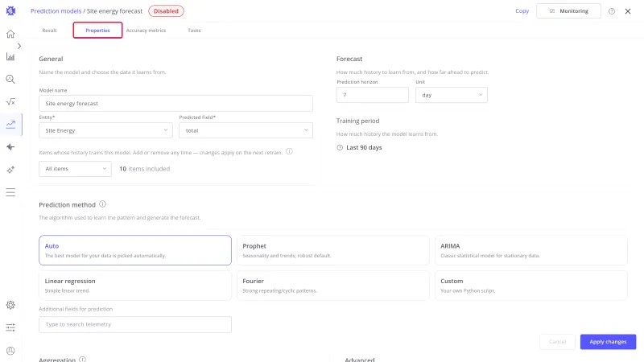Click the clock icon by Last 90 days
The height and width of the screenshot is (362, 644).
pyautogui.click(x=340, y=148)
